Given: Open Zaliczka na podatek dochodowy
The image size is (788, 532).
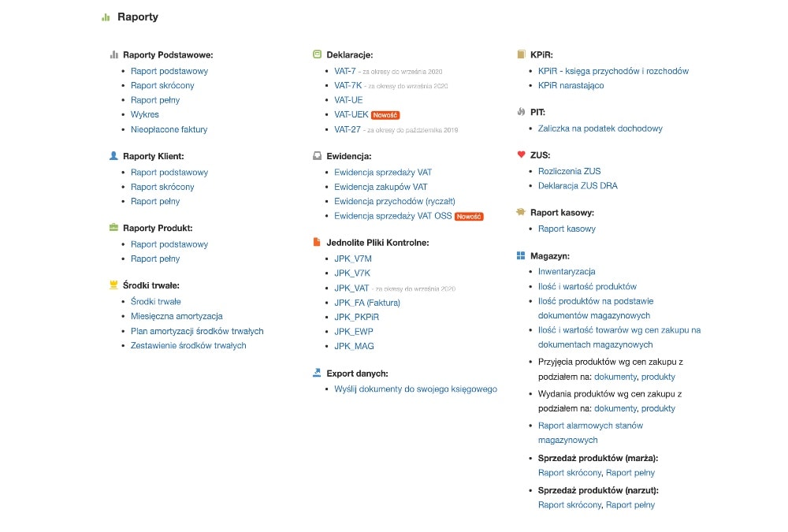Looking at the screenshot, I should coord(600,128).
